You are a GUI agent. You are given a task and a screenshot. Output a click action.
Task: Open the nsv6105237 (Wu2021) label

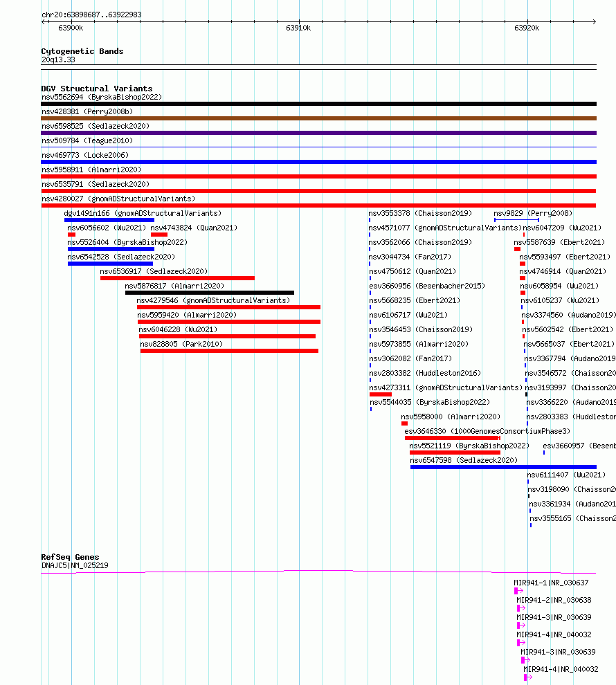560,300
